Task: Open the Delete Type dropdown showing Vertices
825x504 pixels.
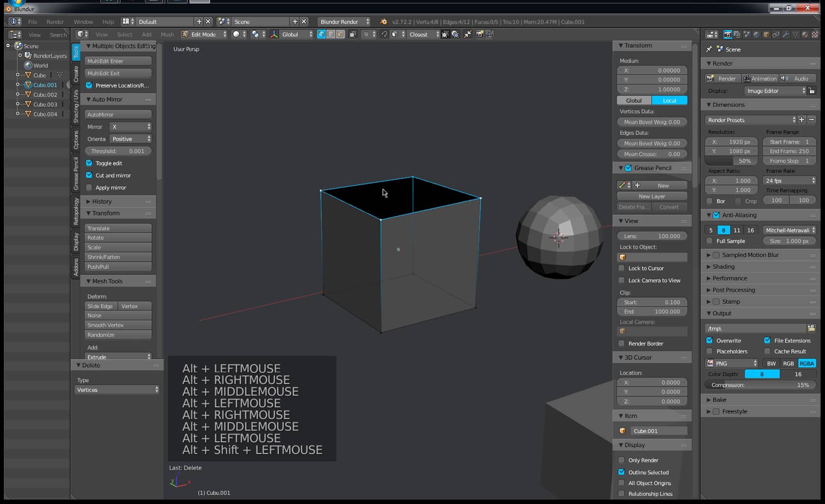Action: pos(116,389)
